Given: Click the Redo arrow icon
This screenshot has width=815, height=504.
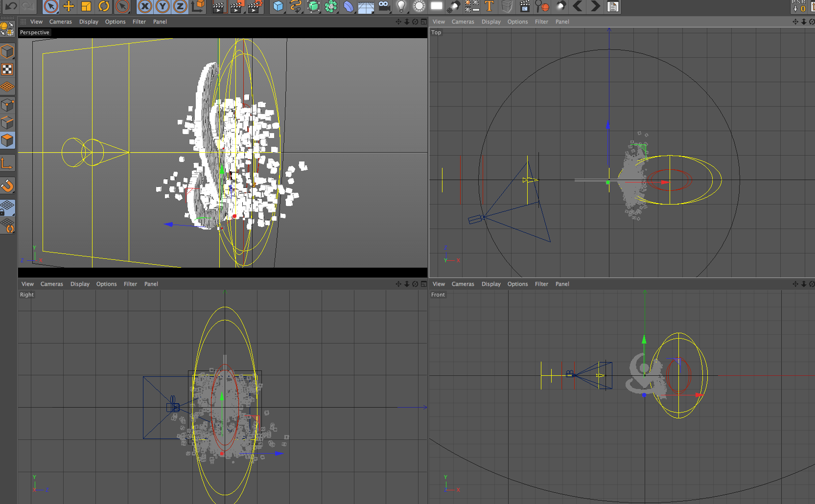Looking at the screenshot, I should 27,6.
